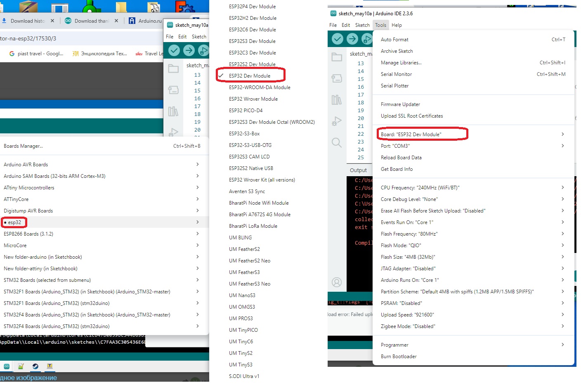This screenshot has width=581, height=392.
Task: Open Serial Monitor from Tools menu
Action: coord(473,74)
